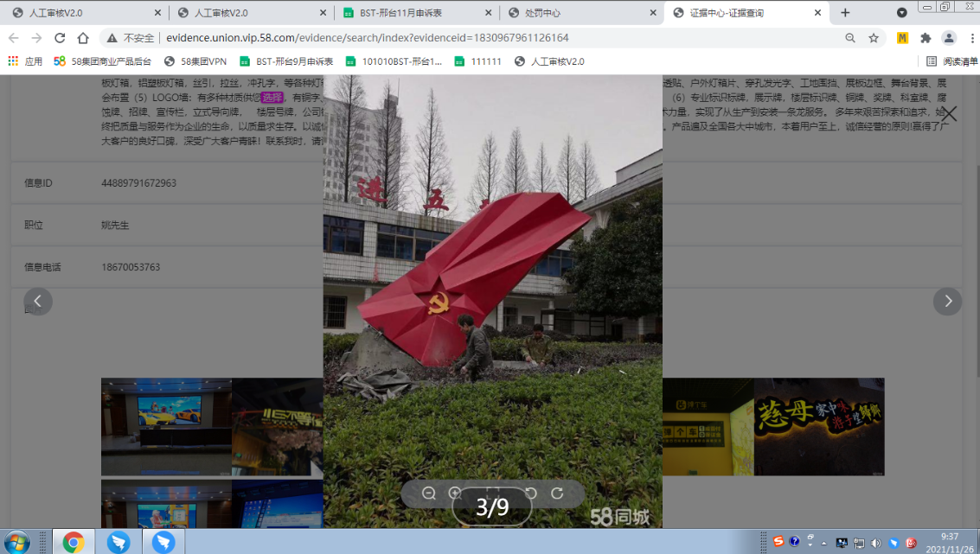Open the 111111 bookmark
Viewport: 980px width, 554px height.
click(477, 61)
